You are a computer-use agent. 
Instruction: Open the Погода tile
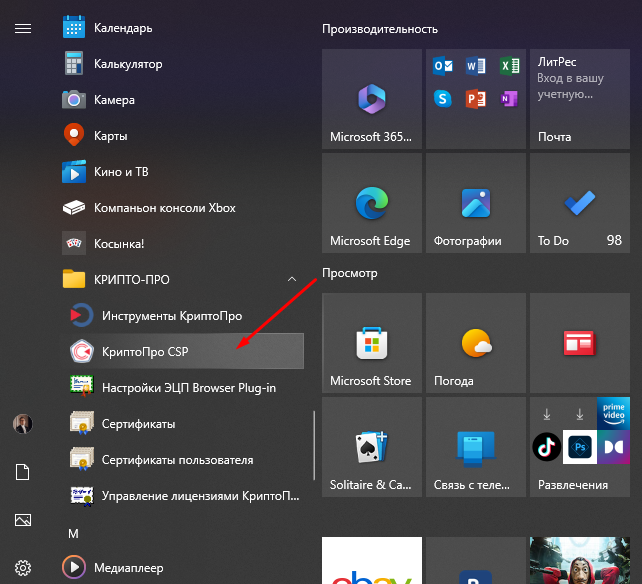point(476,343)
